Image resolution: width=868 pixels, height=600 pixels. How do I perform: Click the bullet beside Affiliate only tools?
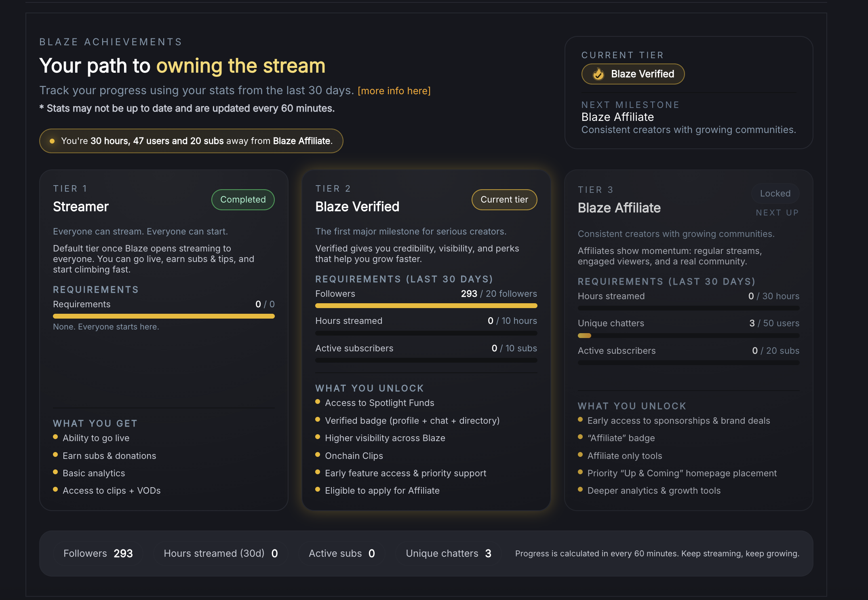580,455
